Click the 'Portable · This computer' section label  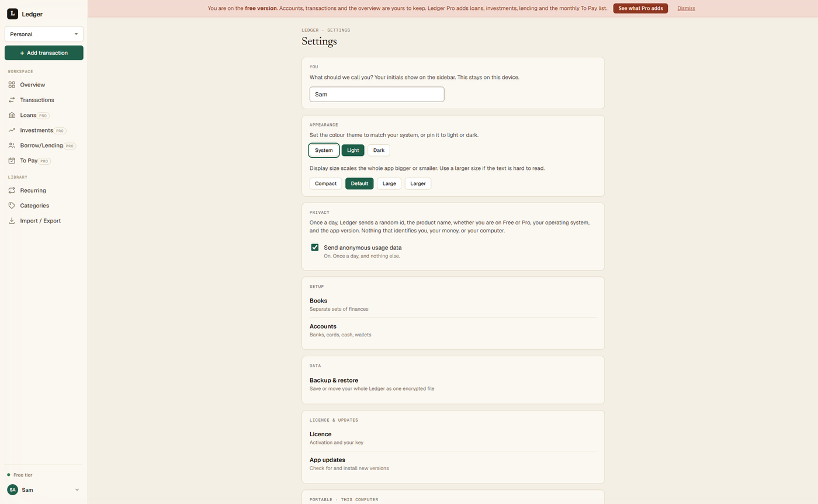(344, 499)
